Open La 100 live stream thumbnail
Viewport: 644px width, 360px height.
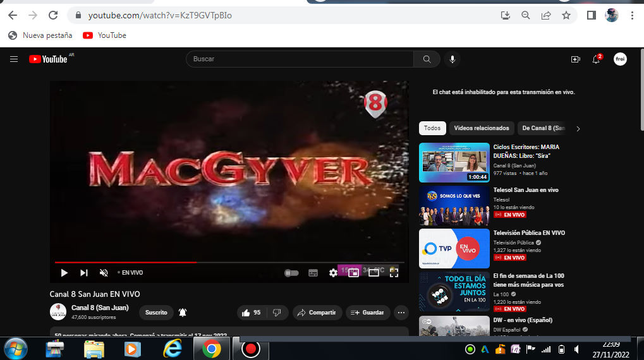tap(454, 291)
